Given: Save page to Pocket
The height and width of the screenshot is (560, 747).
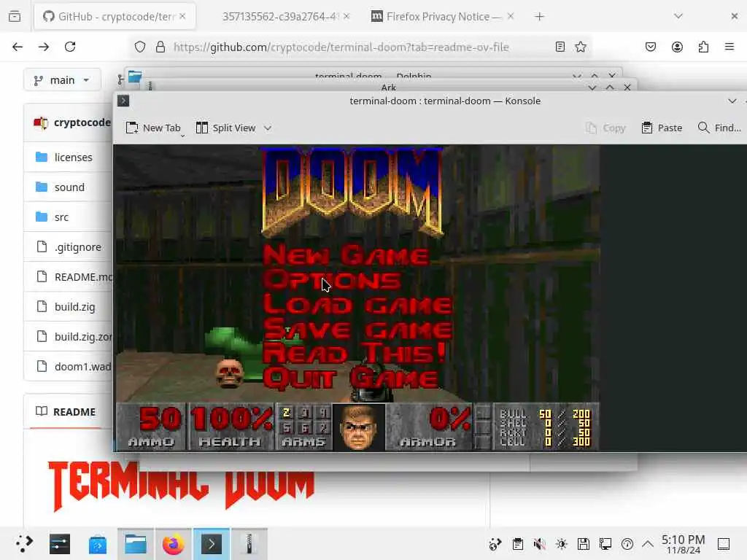Looking at the screenshot, I should 651,47.
